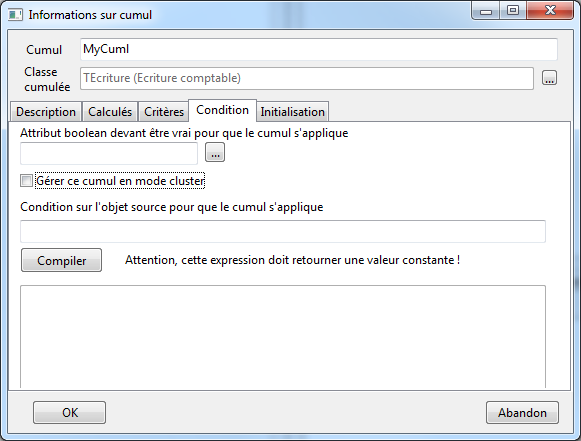Click inside the large compilation output area
The width and height of the screenshot is (581, 441).
[283, 336]
